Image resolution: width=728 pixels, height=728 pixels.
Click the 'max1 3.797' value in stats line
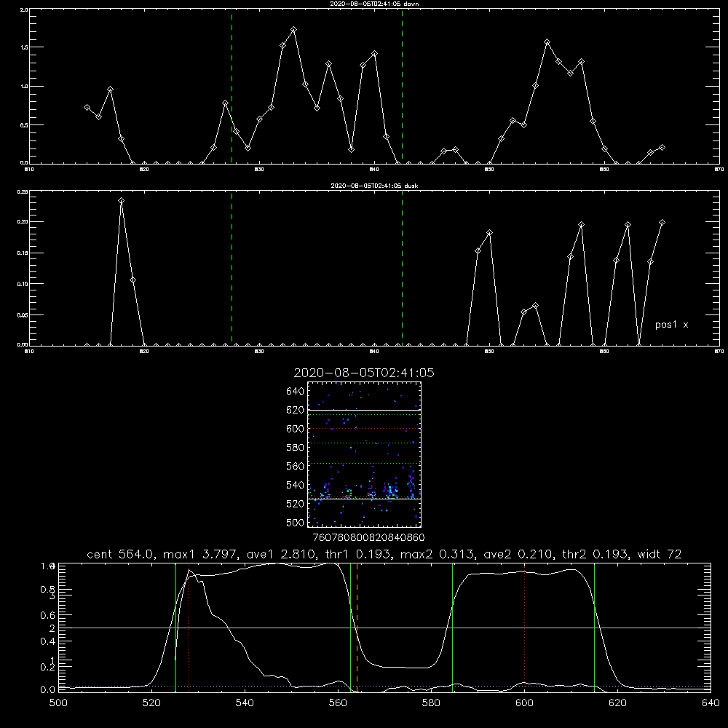point(201,554)
